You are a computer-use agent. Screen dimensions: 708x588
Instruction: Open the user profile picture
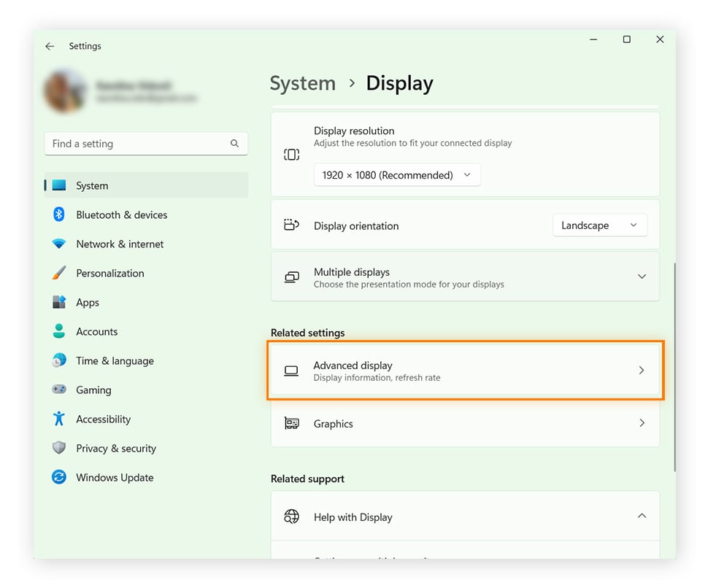tap(66, 91)
